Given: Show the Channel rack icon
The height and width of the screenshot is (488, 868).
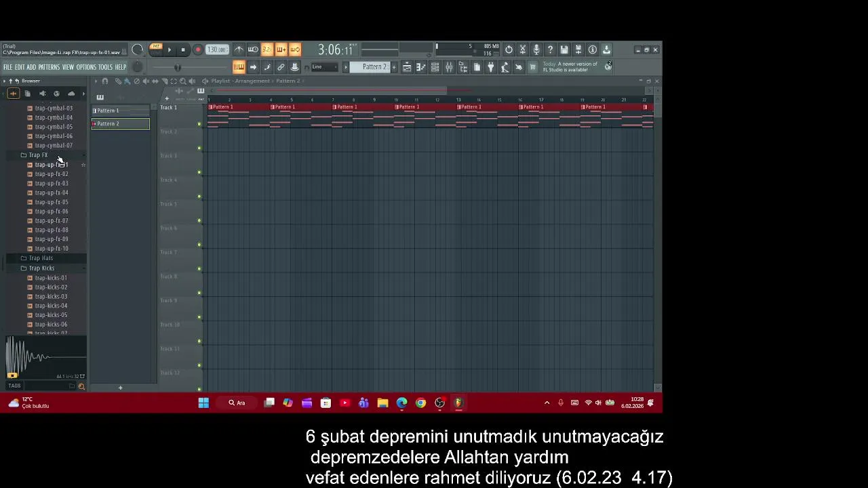Looking at the screenshot, I should 435,67.
